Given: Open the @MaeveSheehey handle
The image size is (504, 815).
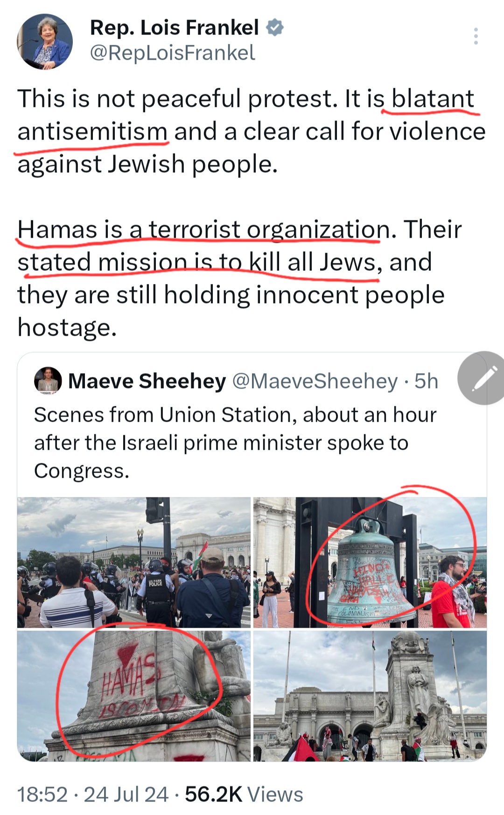Looking at the screenshot, I should [315, 381].
